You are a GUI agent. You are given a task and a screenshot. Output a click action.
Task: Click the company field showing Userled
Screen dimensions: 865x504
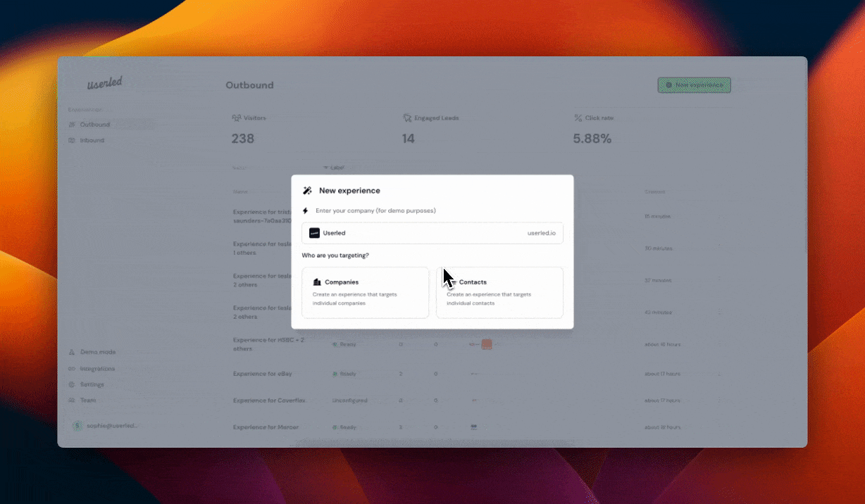coord(432,233)
